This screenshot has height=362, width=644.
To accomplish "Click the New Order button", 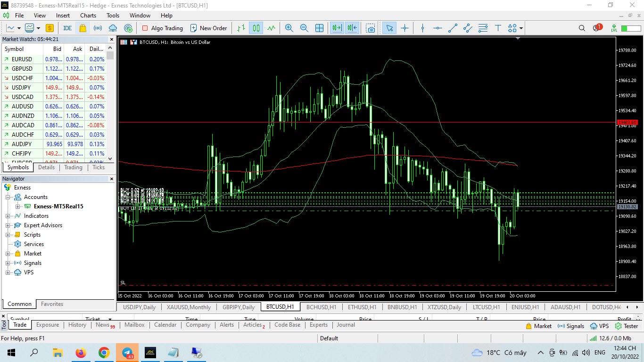I will [208, 28].
